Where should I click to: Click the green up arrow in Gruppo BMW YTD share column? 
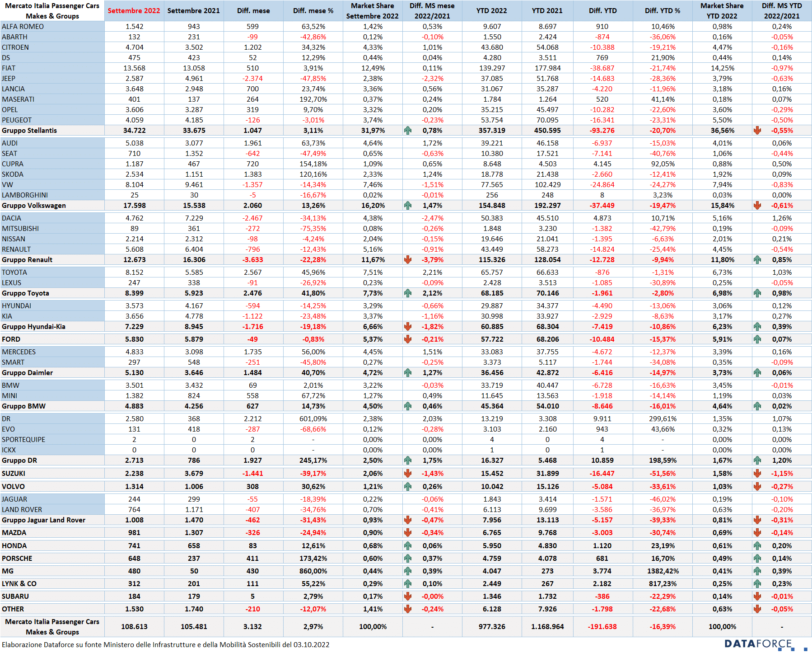point(757,406)
